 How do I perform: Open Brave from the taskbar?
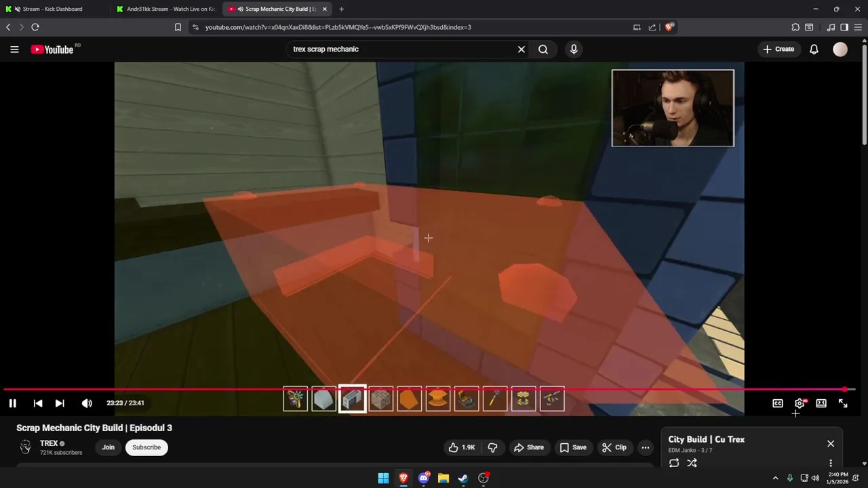(403, 479)
